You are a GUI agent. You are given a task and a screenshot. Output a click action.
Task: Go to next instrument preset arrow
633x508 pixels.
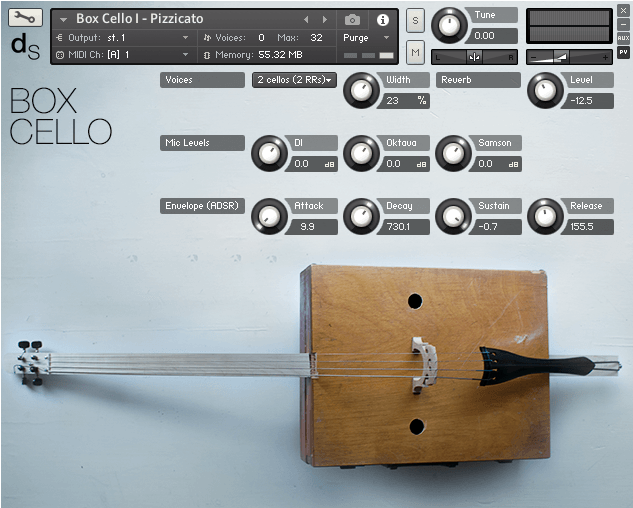[x=325, y=19]
